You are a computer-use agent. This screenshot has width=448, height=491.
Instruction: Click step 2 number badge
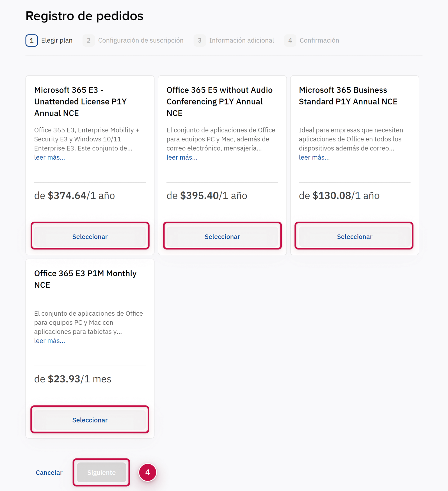click(x=88, y=40)
